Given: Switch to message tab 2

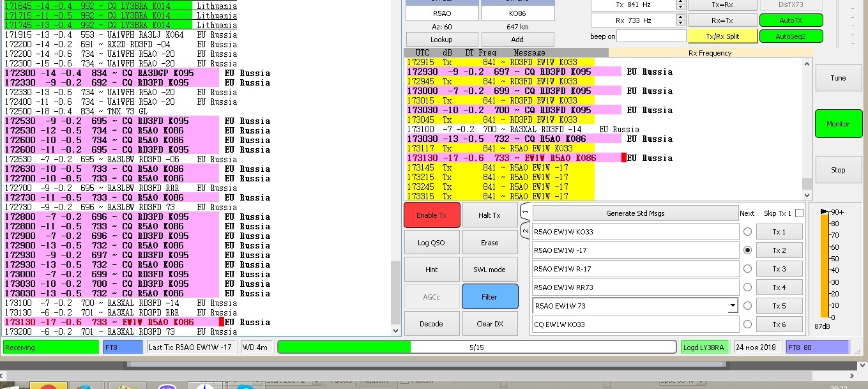Looking at the screenshot, I should (526, 229).
